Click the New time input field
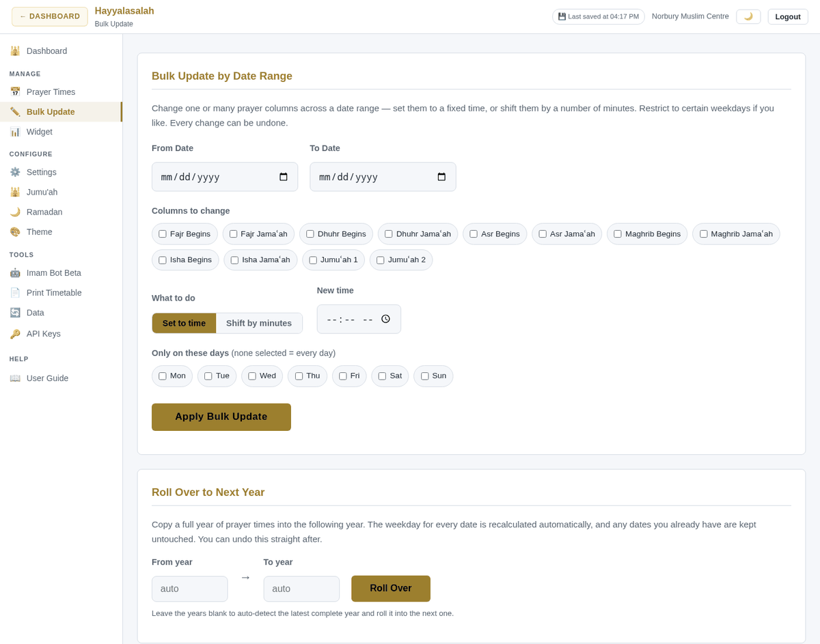Viewport: 820px width, 644px height. (359, 319)
